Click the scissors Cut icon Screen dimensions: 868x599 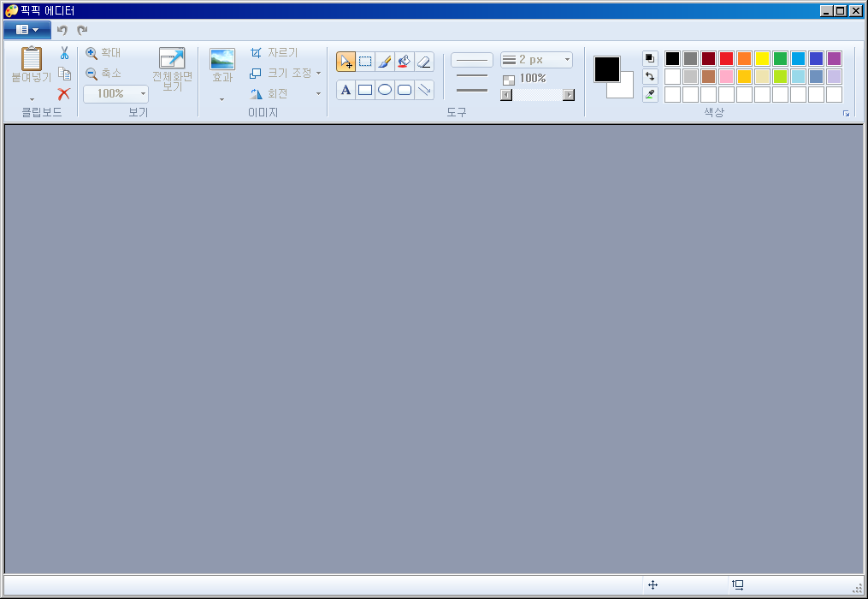tap(64, 53)
